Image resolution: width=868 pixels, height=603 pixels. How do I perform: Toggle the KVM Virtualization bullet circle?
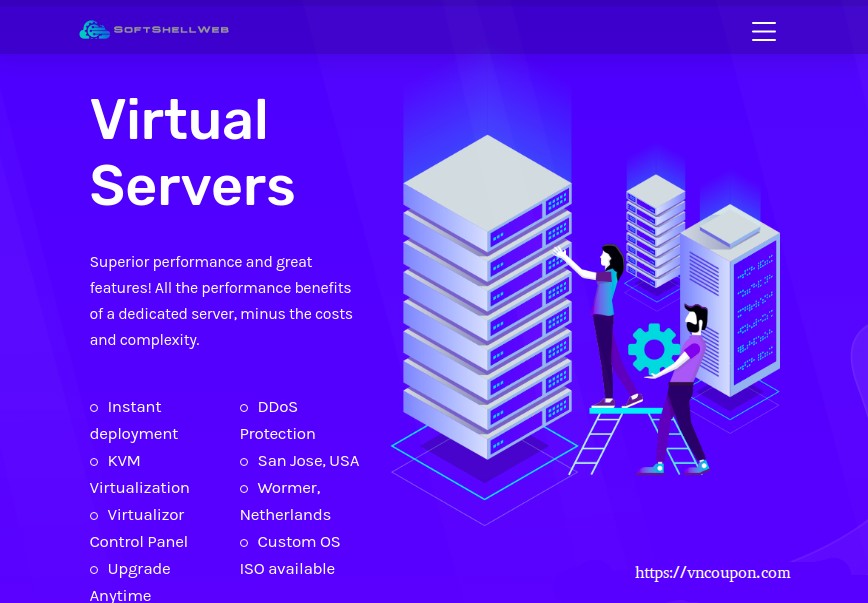[95, 461]
